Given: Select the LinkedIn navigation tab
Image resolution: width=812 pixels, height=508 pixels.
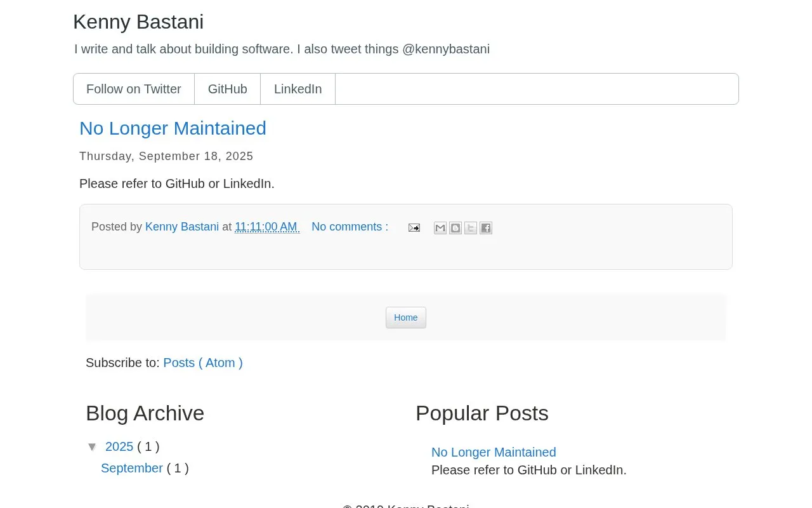Looking at the screenshot, I should tap(298, 89).
